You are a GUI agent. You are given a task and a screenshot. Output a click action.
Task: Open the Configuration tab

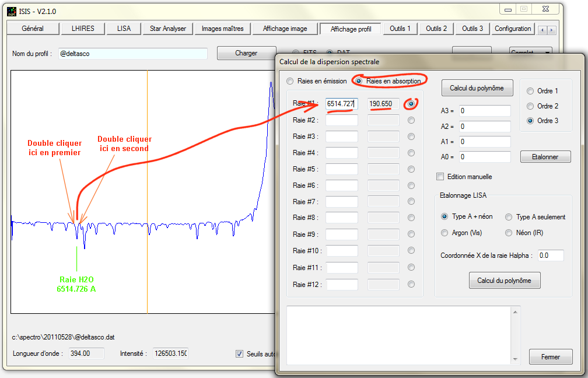click(513, 29)
